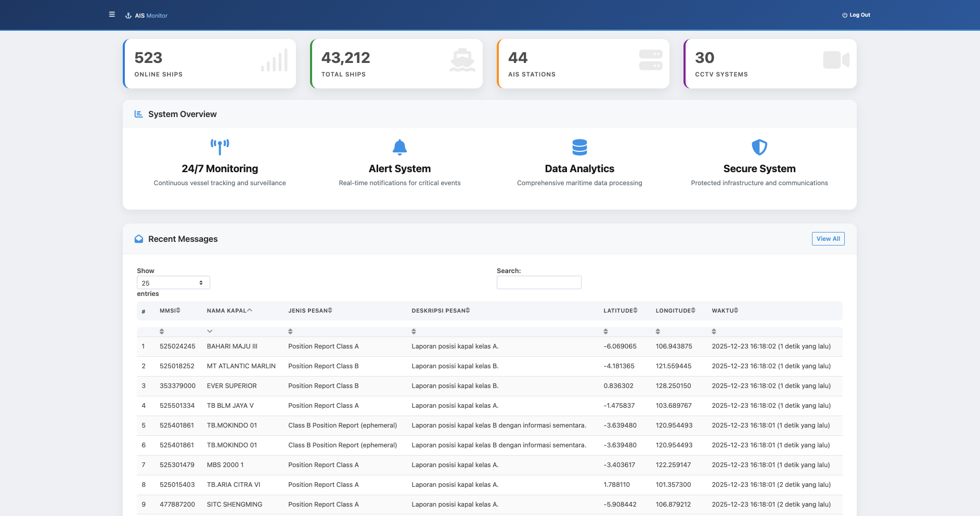
Task: Click the Data Analytics database icon
Action: [579, 147]
